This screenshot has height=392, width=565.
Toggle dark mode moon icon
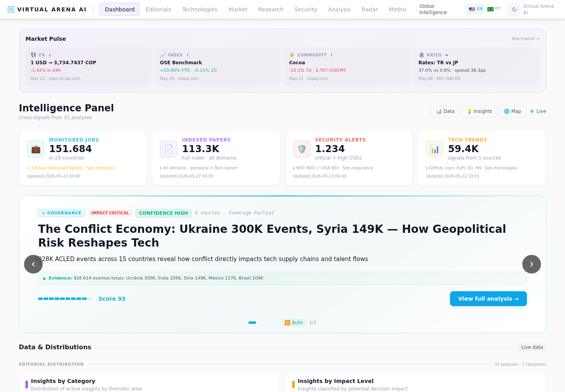(514, 9)
